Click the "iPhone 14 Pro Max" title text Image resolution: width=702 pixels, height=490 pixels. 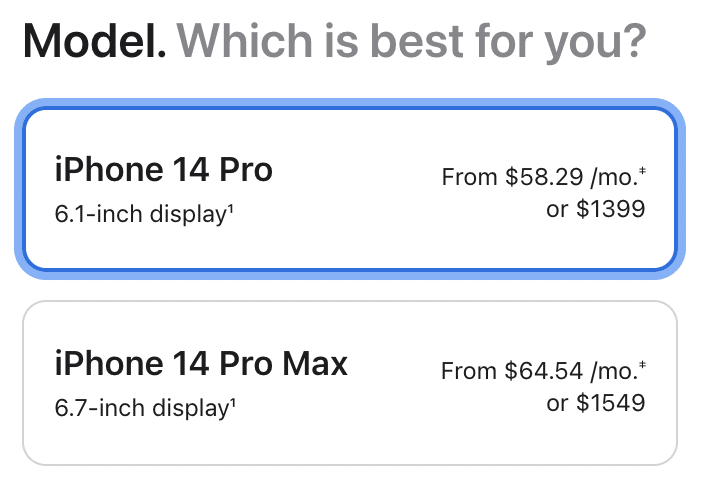coord(201,364)
